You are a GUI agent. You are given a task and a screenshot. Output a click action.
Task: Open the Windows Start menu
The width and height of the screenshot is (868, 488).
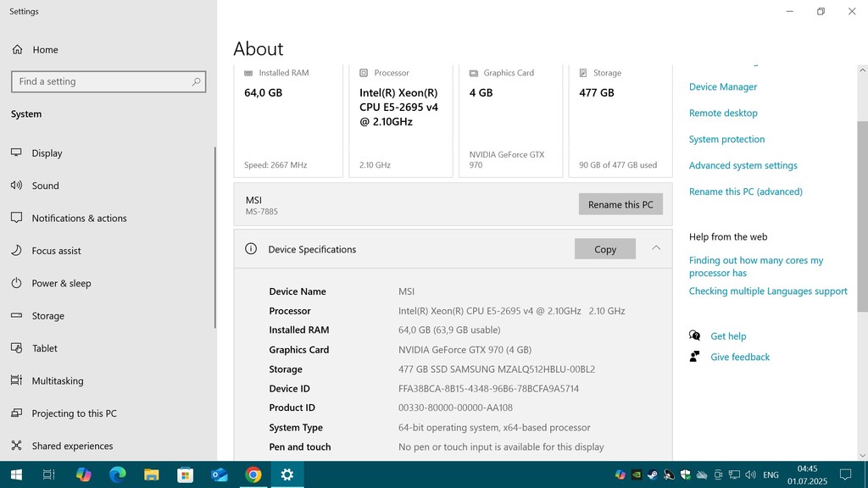coord(17,474)
